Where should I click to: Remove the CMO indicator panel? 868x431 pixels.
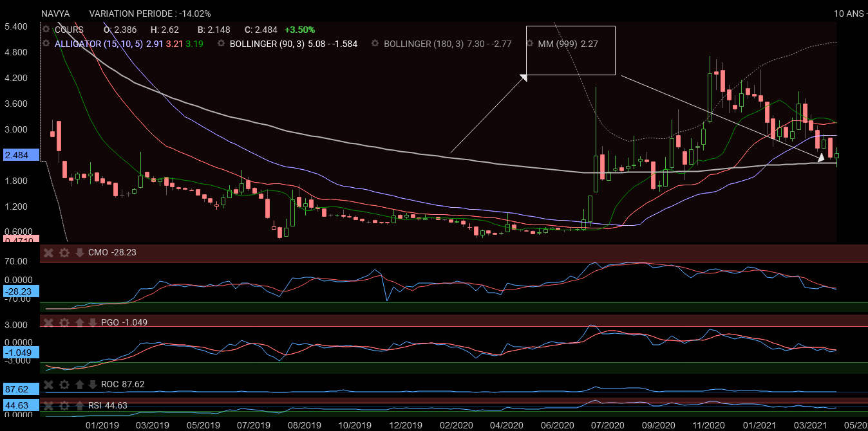(48, 253)
